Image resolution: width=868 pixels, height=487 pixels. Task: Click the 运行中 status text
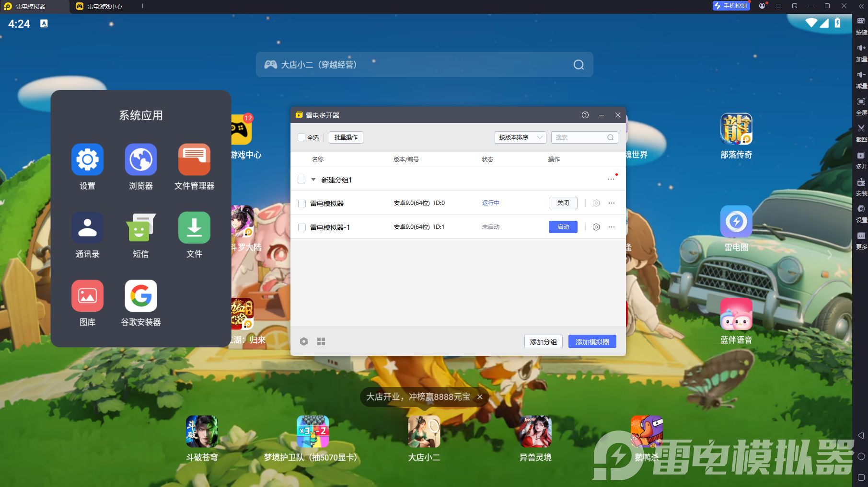491,203
